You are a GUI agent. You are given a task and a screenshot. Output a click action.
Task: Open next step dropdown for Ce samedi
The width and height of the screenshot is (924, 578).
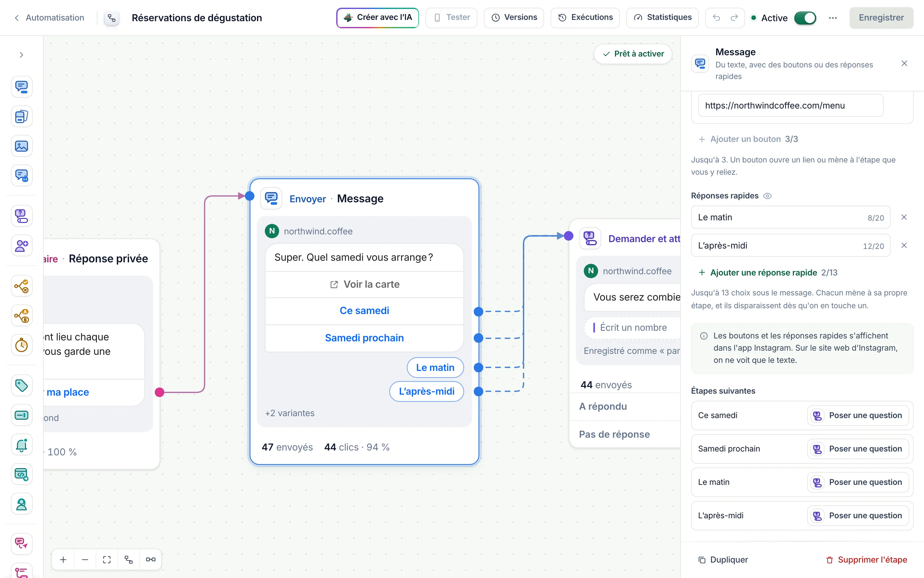point(858,415)
